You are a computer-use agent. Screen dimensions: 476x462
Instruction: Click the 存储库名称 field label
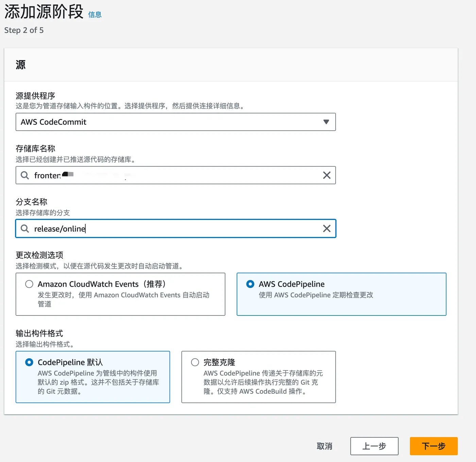tap(35, 149)
